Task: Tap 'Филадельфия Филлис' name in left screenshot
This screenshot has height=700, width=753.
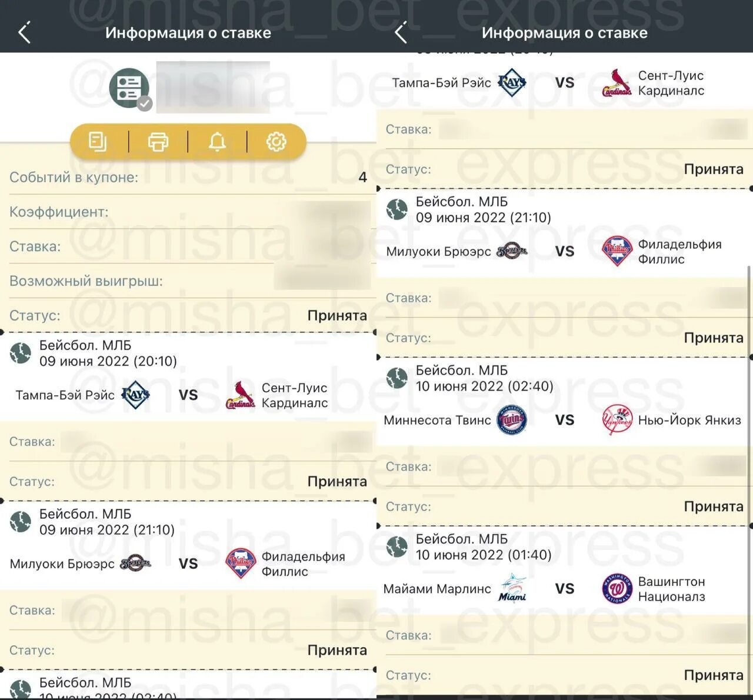Action: (303, 564)
